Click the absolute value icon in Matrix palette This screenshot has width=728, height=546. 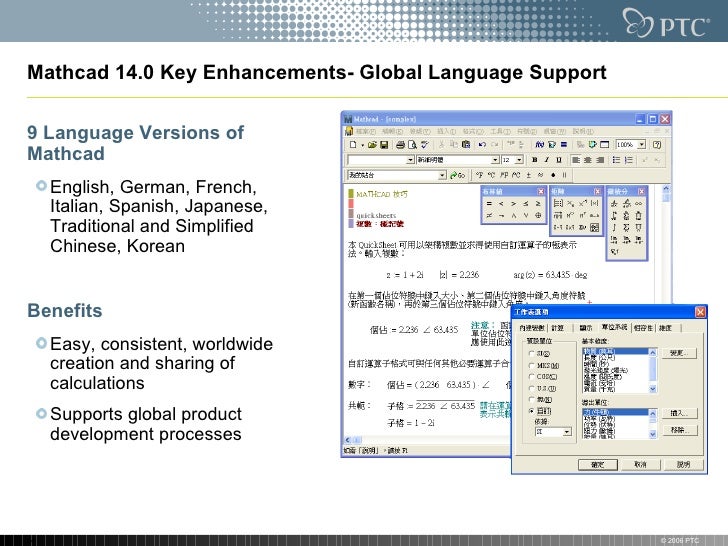(x=595, y=203)
